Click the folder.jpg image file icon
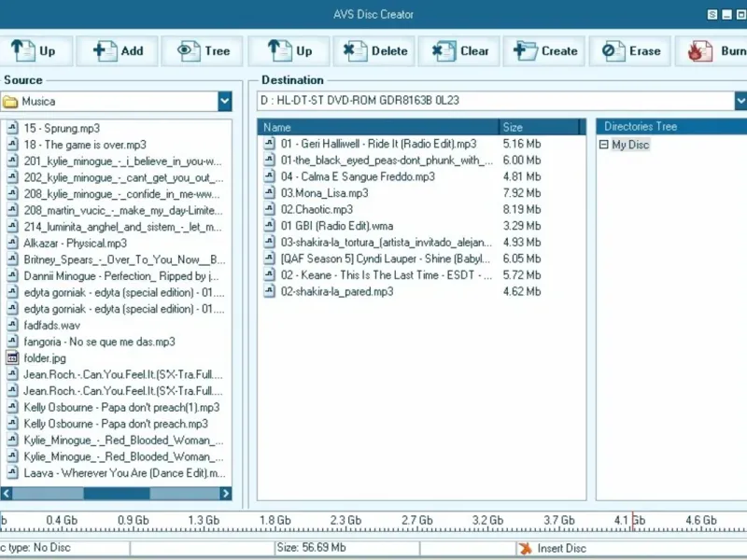Image resolution: width=747 pixels, height=560 pixels. pos(13,358)
